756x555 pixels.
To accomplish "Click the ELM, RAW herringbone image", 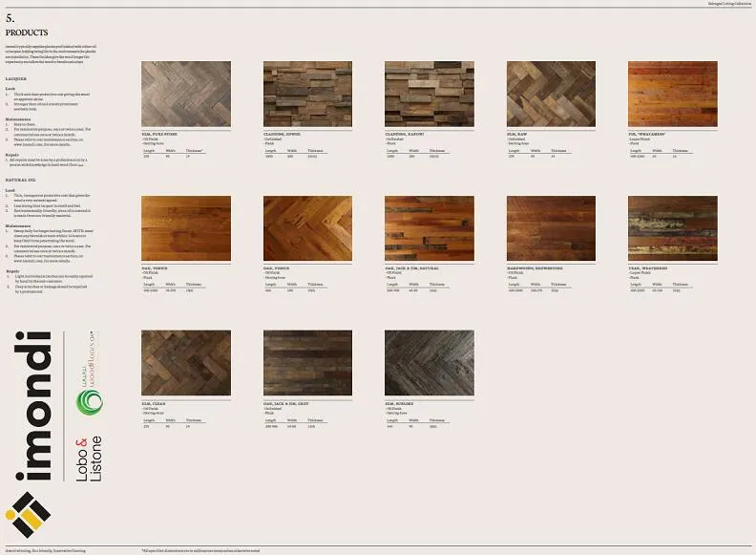I will 551,94.
